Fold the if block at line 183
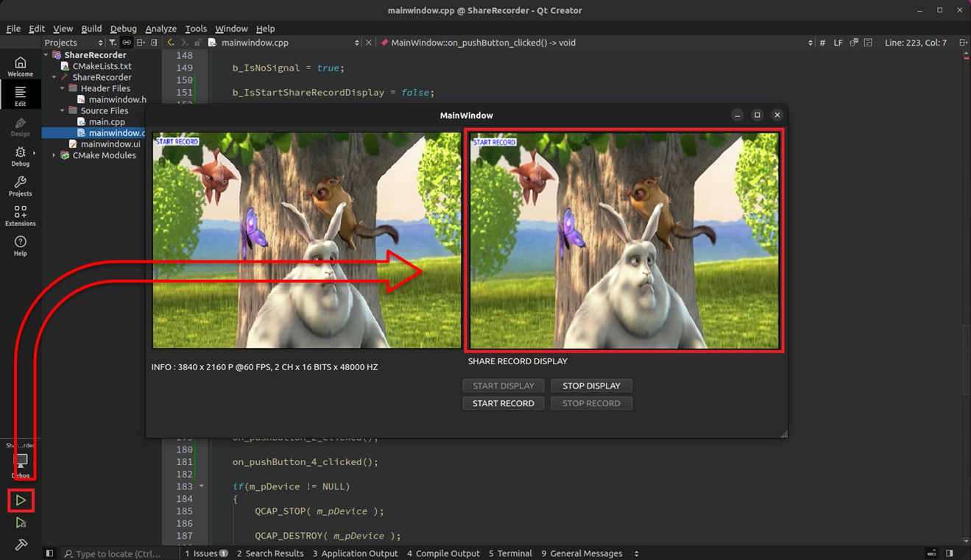The width and height of the screenshot is (971, 560). 202,486
